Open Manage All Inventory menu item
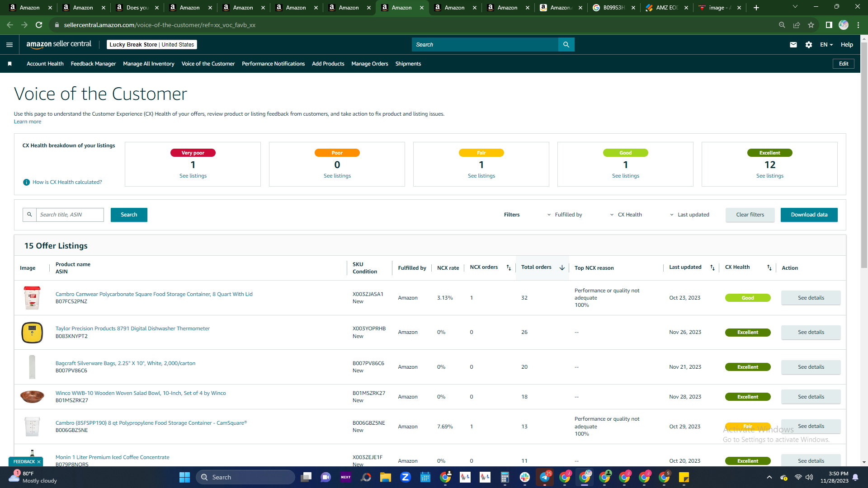Image resolution: width=868 pixels, height=488 pixels. 149,64
